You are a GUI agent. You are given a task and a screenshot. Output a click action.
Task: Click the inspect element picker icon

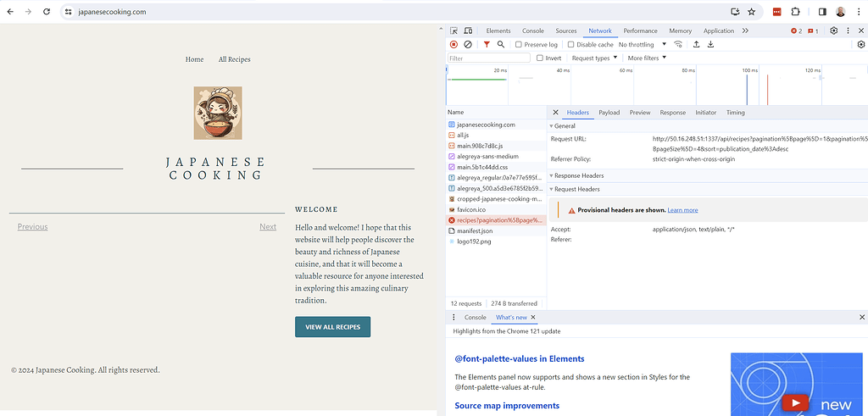tap(454, 31)
